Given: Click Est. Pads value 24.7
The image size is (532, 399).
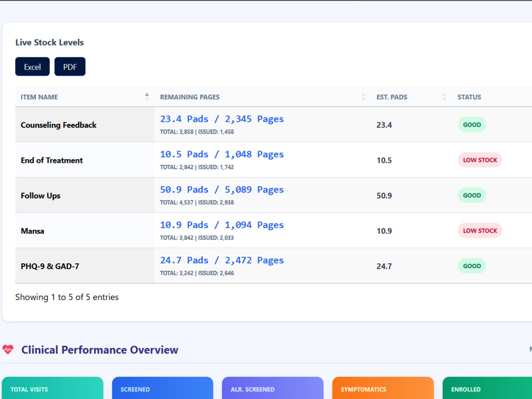Looking at the screenshot, I should [384, 266].
